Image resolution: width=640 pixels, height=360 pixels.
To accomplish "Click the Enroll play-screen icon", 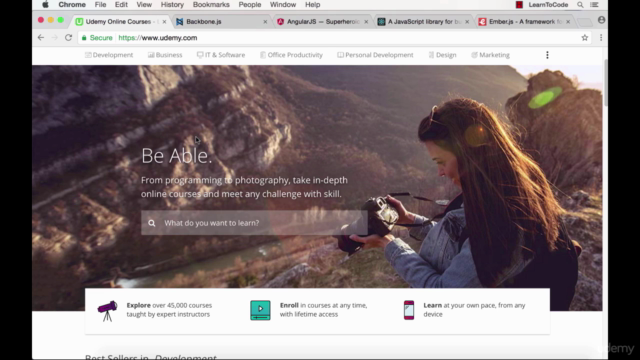I will click(x=260, y=310).
